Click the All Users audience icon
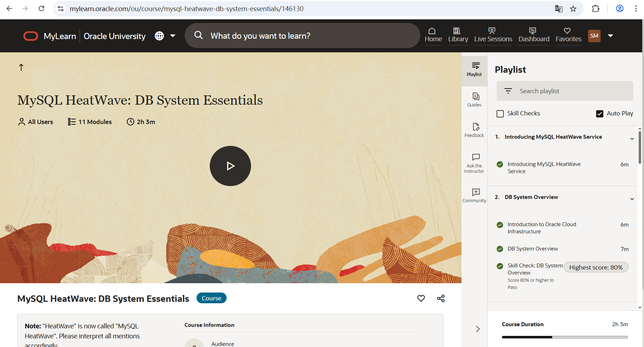The height and width of the screenshot is (347, 644). tap(22, 122)
